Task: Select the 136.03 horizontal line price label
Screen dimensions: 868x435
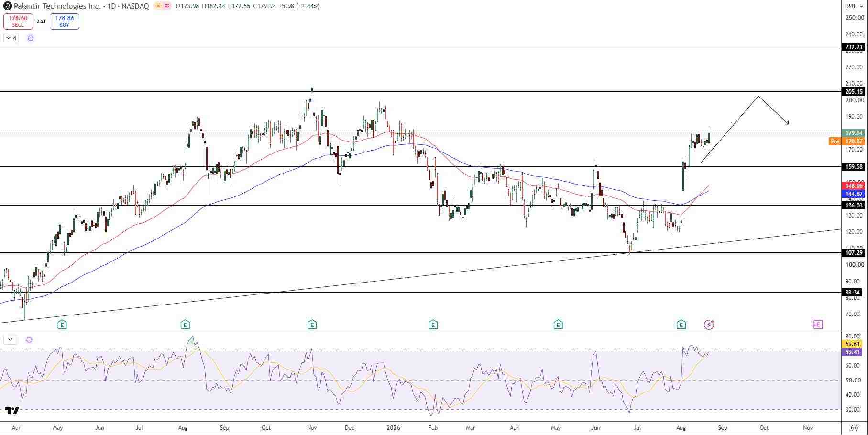Action: [x=854, y=206]
